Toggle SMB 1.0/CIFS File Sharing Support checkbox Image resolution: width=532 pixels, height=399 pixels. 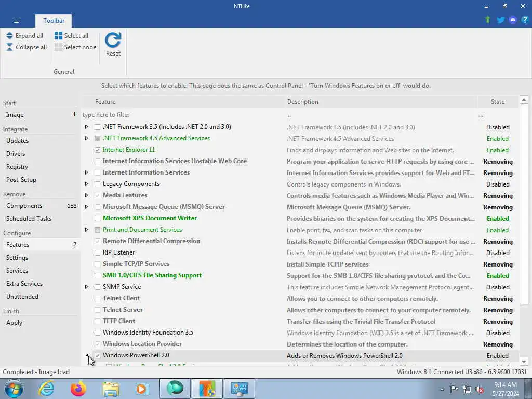tap(97, 275)
